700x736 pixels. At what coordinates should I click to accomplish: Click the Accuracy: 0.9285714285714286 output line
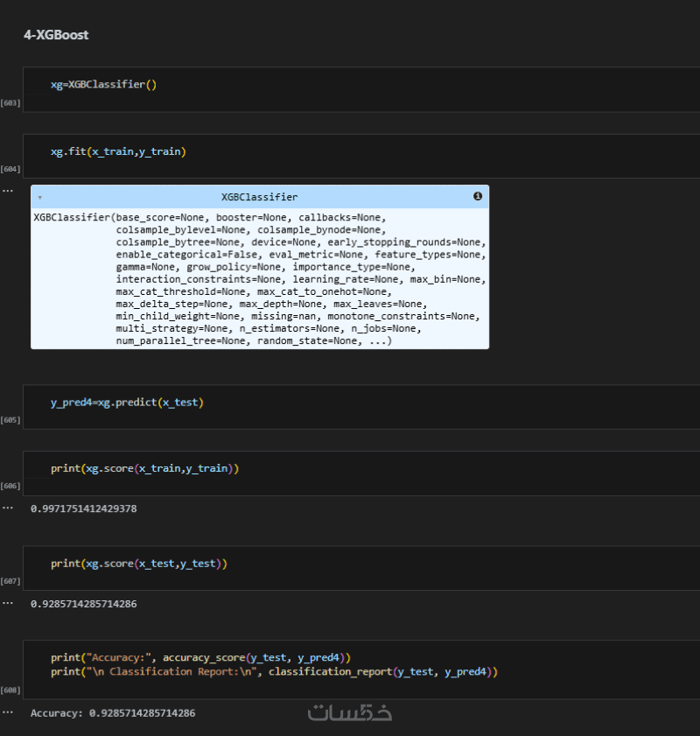[x=113, y=713]
